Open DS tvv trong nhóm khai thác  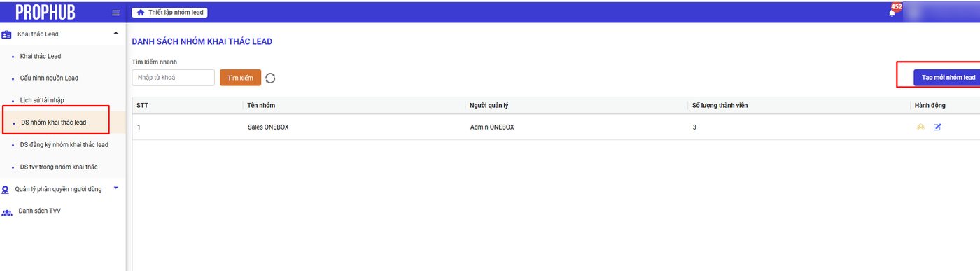[59, 167]
